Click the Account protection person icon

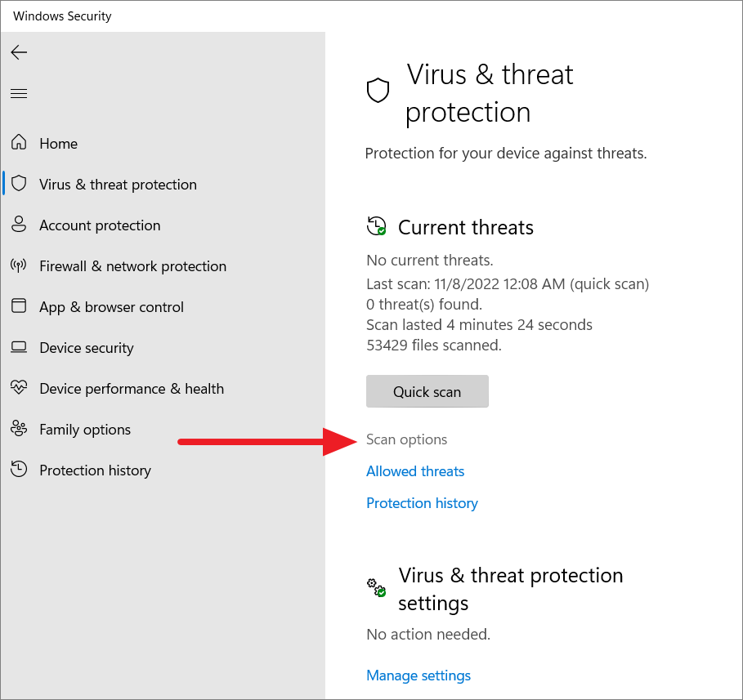point(19,224)
